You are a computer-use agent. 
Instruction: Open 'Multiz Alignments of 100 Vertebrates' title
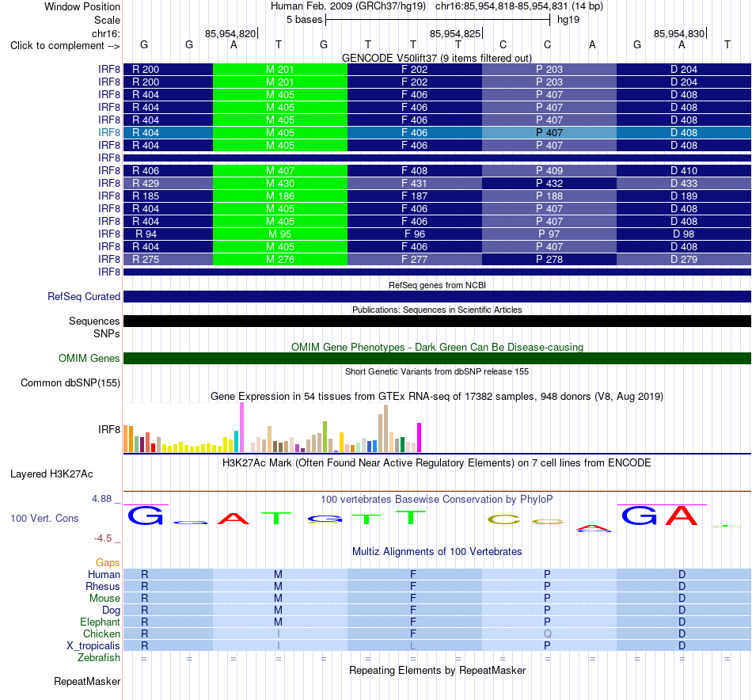(437, 552)
